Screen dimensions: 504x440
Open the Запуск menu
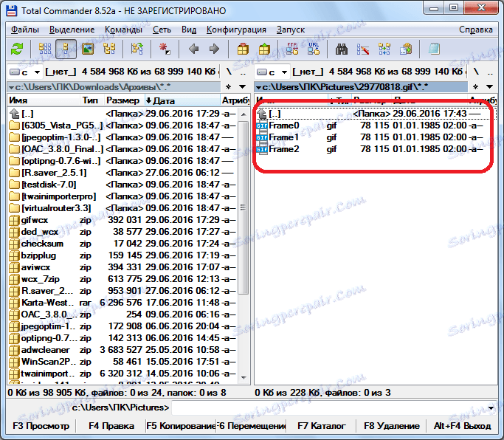(x=291, y=30)
